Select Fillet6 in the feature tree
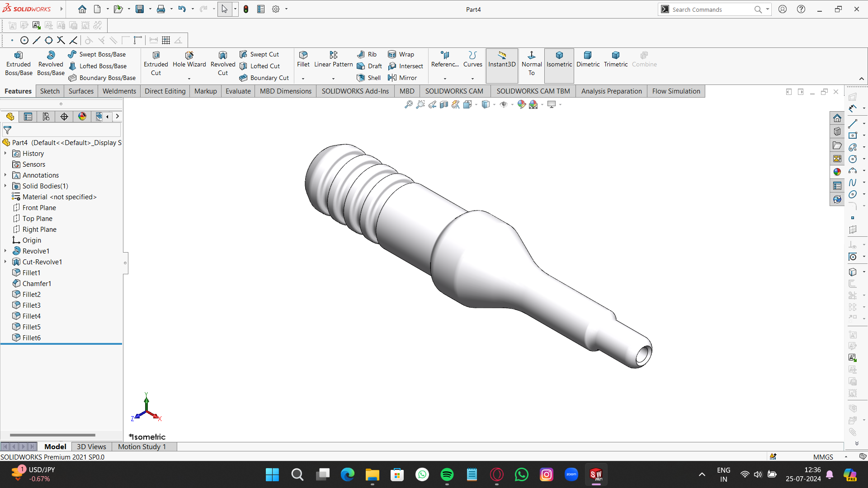The height and width of the screenshot is (488, 868). (31, 338)
